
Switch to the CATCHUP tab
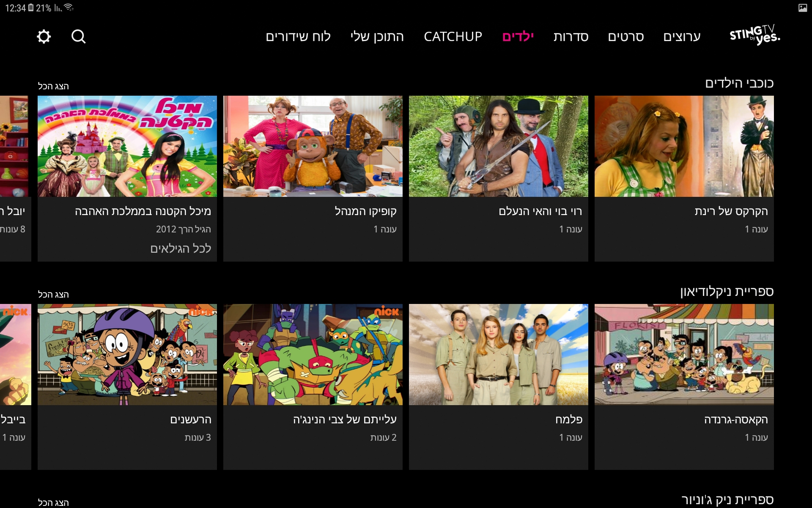pos(453,36)
